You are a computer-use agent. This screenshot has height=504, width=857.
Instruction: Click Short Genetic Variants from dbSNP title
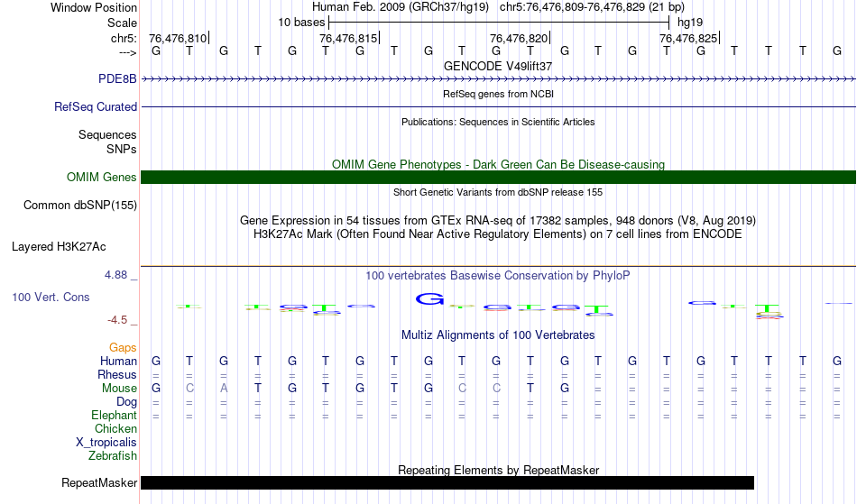tap(498, 192)
